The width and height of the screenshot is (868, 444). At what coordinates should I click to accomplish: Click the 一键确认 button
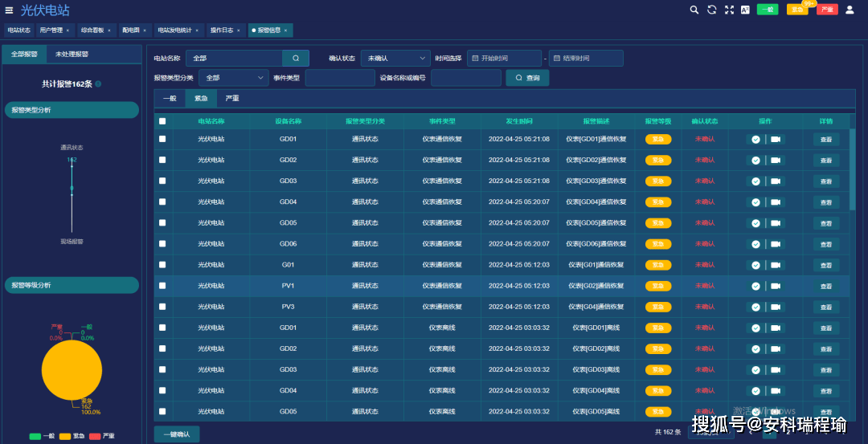pyautogui.click(x=177, y=434)
